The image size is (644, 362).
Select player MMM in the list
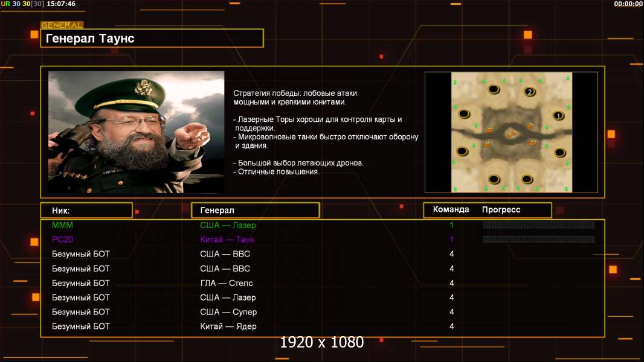[62, 225]
